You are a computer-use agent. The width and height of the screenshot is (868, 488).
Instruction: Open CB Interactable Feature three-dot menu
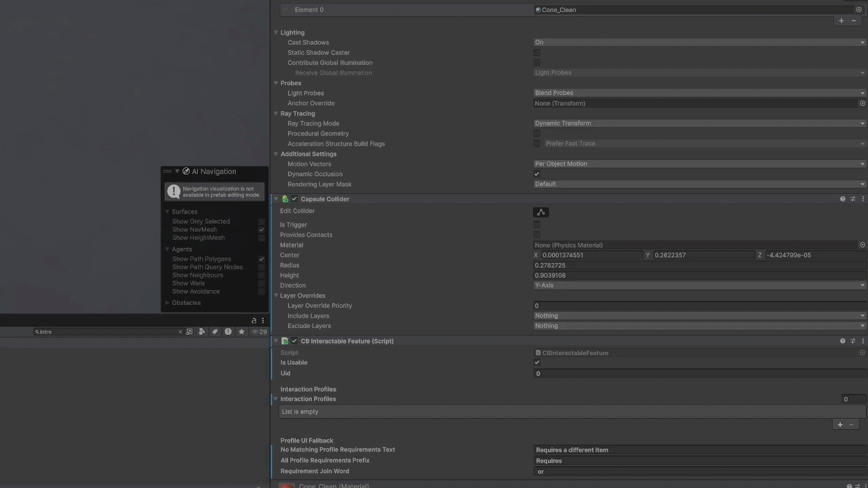click(x=863, y=341)
